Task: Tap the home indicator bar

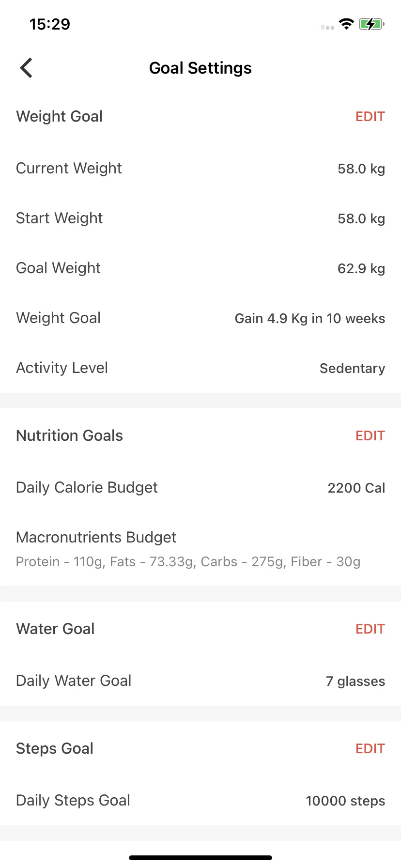Action: pos(200,858)
